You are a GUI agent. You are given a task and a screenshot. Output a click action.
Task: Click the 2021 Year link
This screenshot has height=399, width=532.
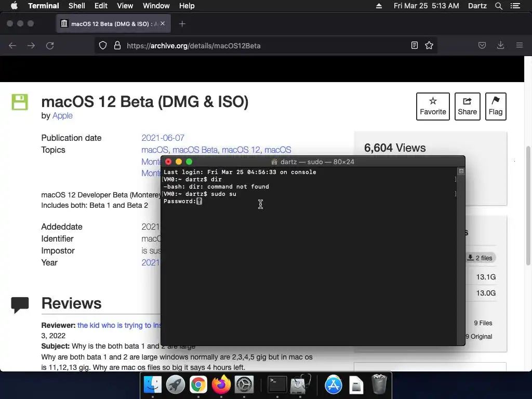(150, 262)
